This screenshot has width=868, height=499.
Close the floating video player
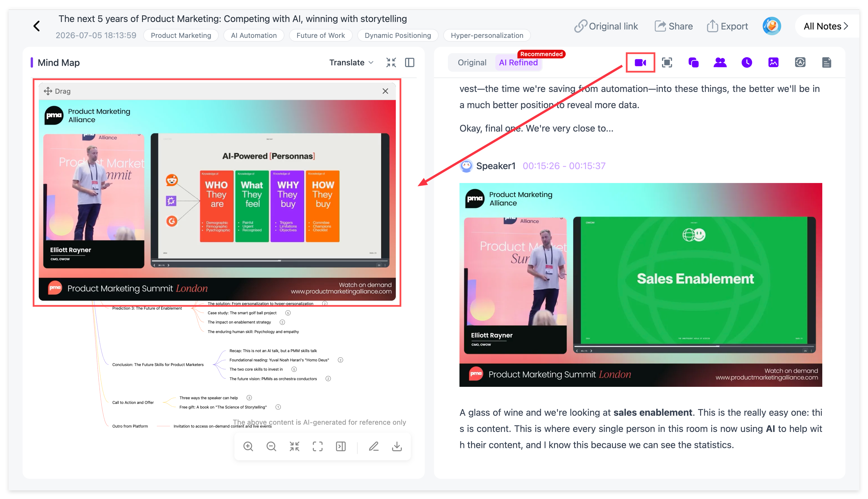(x=385, y=91)
